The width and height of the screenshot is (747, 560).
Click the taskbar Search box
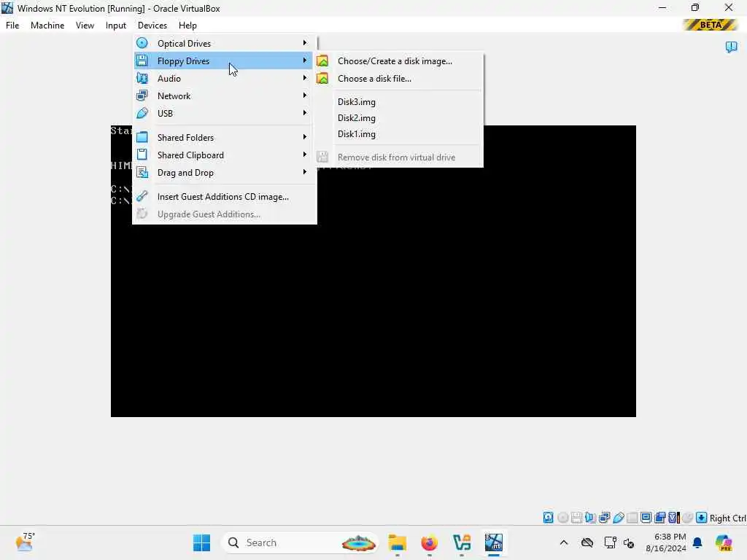(300, 542)
